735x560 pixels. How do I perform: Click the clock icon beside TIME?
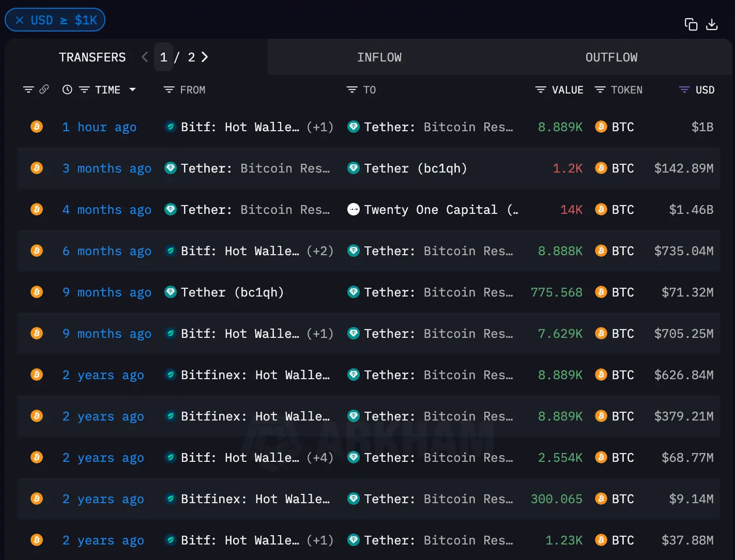[x=67, y=89]
